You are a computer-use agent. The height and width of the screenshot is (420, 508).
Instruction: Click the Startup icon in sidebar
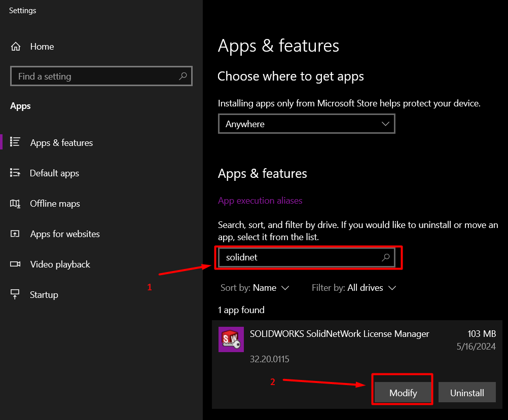[x=15, y=295]
